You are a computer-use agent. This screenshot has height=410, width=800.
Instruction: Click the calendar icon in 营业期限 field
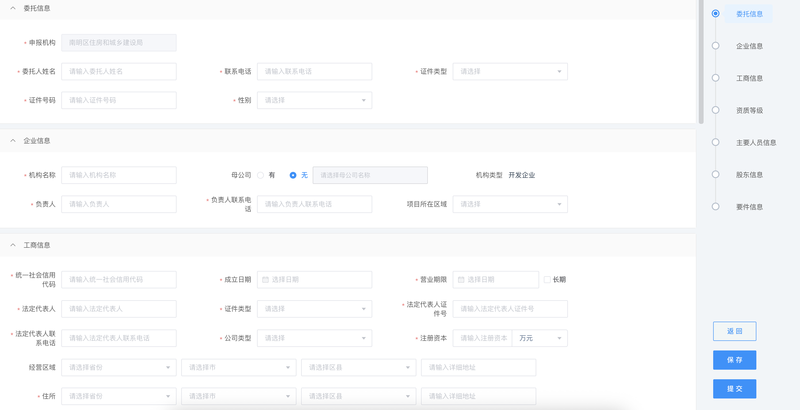click(x=461, y=280)
